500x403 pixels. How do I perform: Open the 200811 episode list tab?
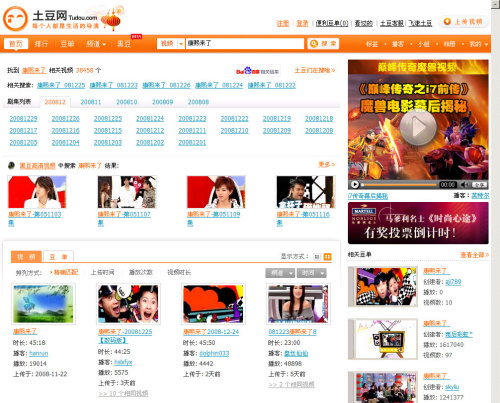(x=91, y=102)
